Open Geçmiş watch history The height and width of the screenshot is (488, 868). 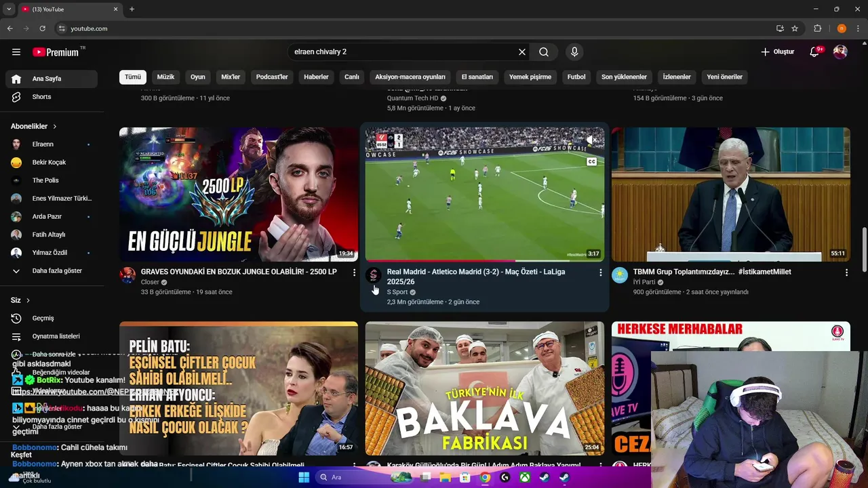pyautogui.click(x=52, y=318)
